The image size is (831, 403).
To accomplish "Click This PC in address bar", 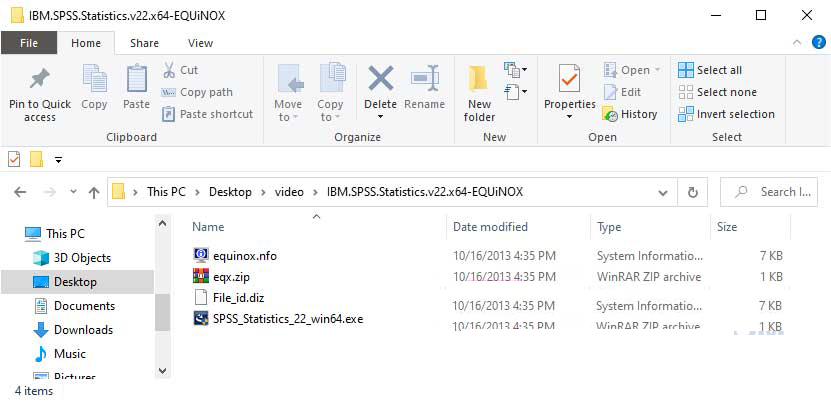I will click(166, 192).
